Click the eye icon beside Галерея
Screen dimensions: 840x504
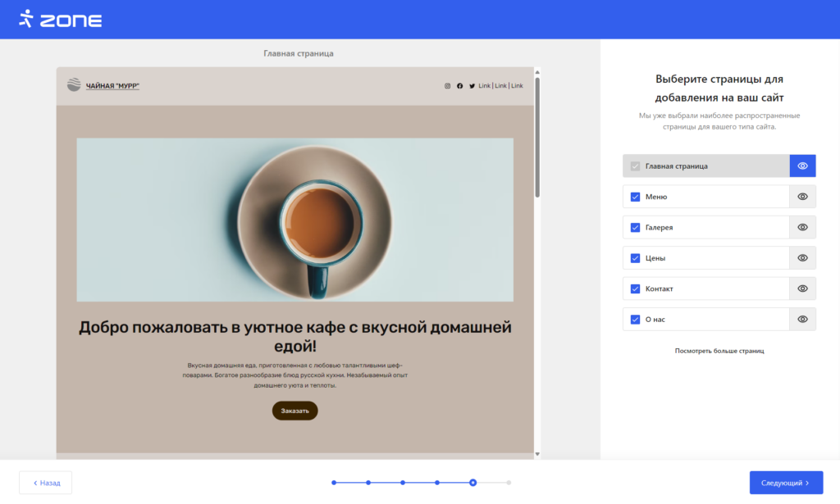(802, 227)
